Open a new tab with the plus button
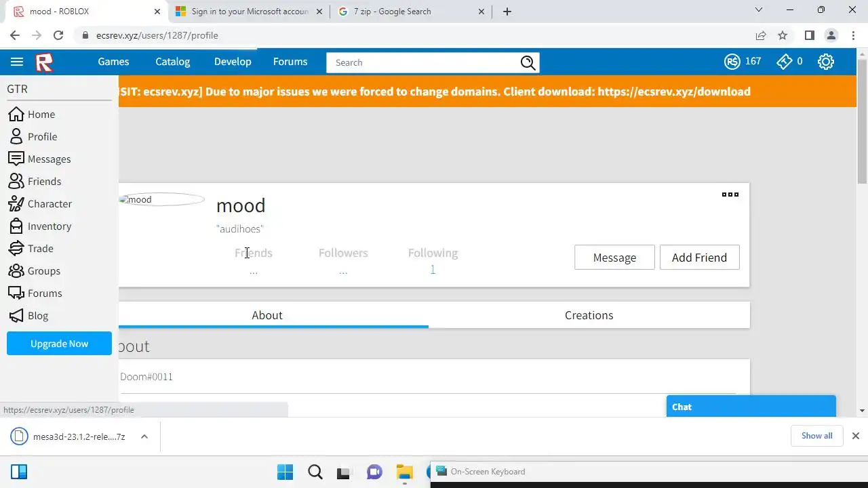This screenshot has width=868, height=488. click(x=507, y=12)
